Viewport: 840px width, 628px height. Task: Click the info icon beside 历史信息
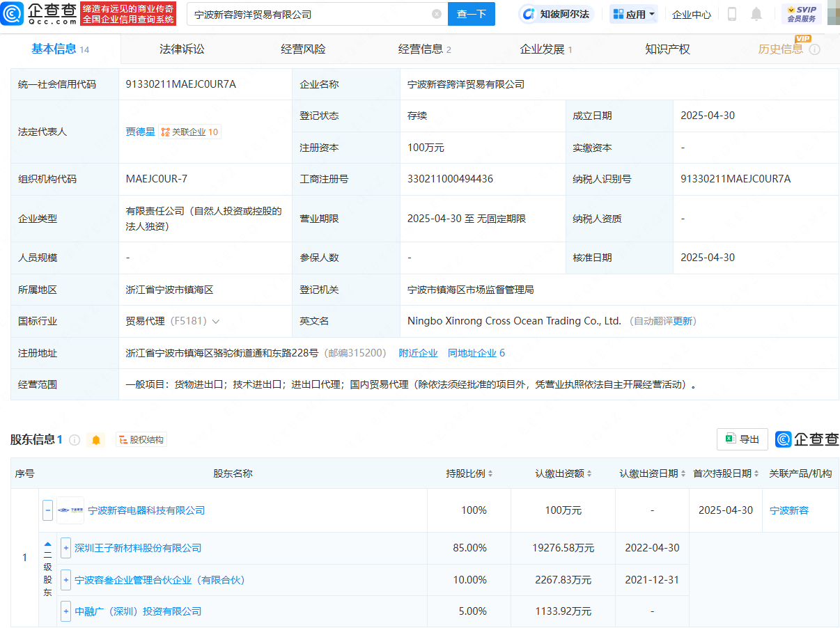coord(814,49)
